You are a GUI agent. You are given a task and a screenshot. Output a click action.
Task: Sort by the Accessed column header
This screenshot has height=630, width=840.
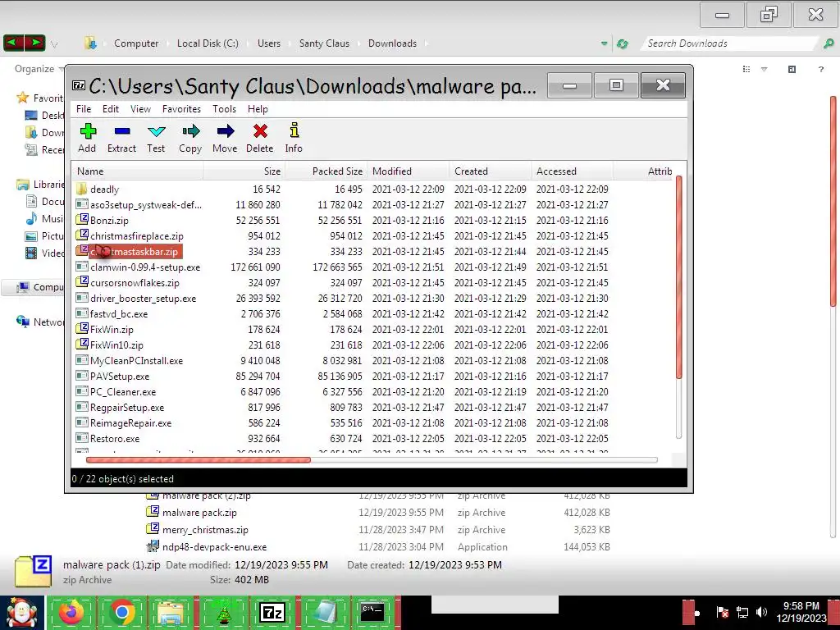(572, 171)
